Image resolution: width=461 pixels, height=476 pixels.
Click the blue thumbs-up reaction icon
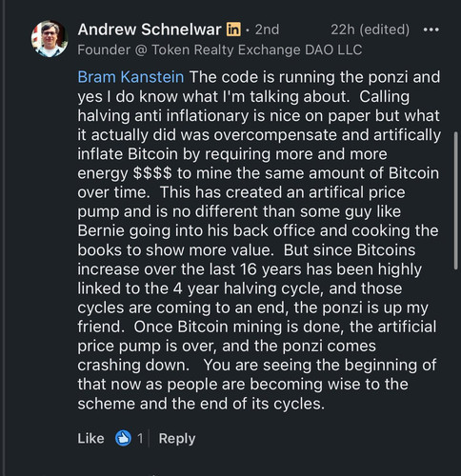pyautogui.click(x=123, y=438)
